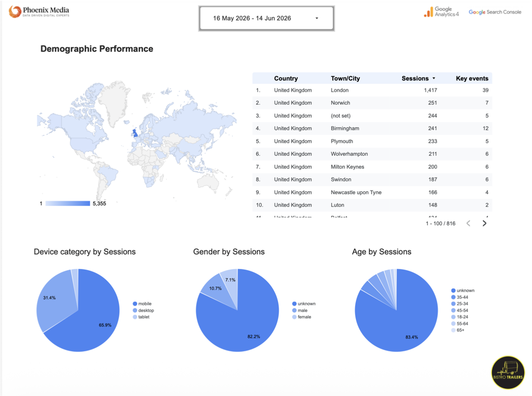The height and width of the screenshot is (396, 532).
Task: Click the Age by Sessions title
Action: click(x=381, y=252)
